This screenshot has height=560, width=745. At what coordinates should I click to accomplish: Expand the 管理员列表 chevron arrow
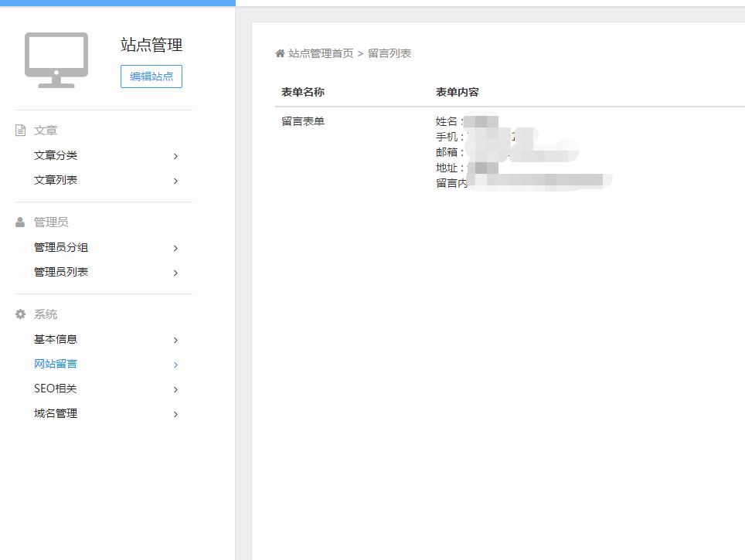tap(175, 273)
